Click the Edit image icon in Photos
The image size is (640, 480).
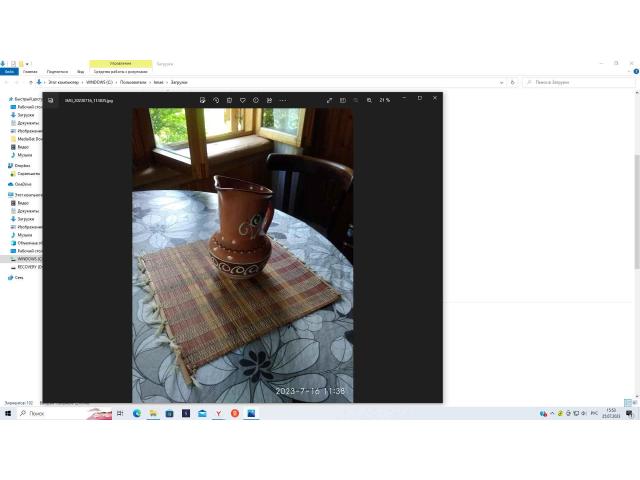[202, 100]
